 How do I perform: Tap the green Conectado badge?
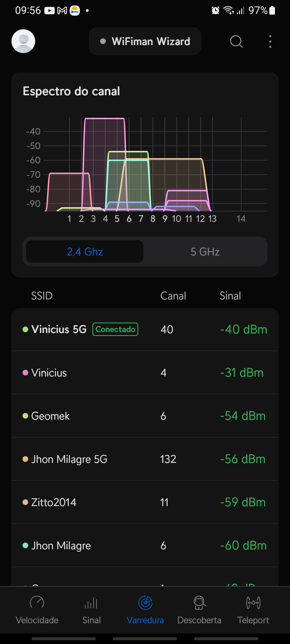[x=115, y=329]
